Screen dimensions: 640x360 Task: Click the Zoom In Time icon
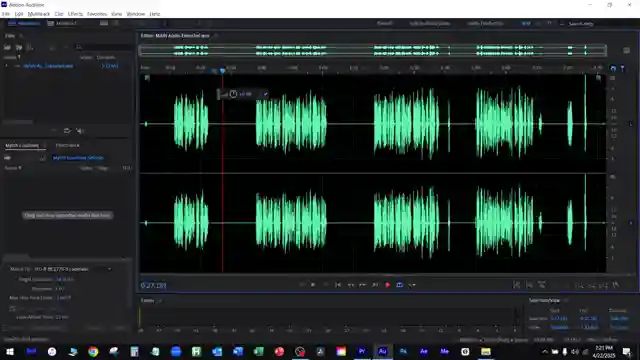(542, 285)
